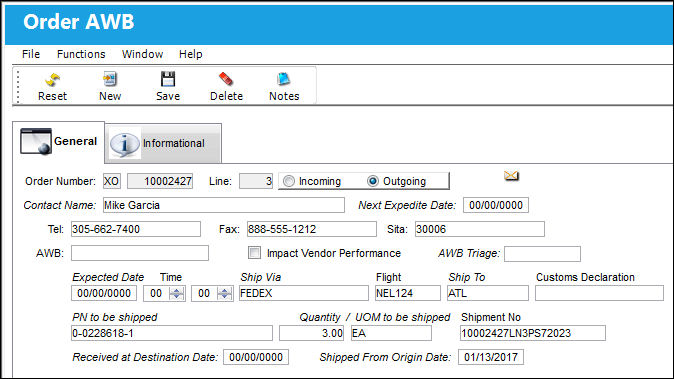Screen dimensions: 674x379
Task: Create a new record with New icon
Action: pos(110,79)
